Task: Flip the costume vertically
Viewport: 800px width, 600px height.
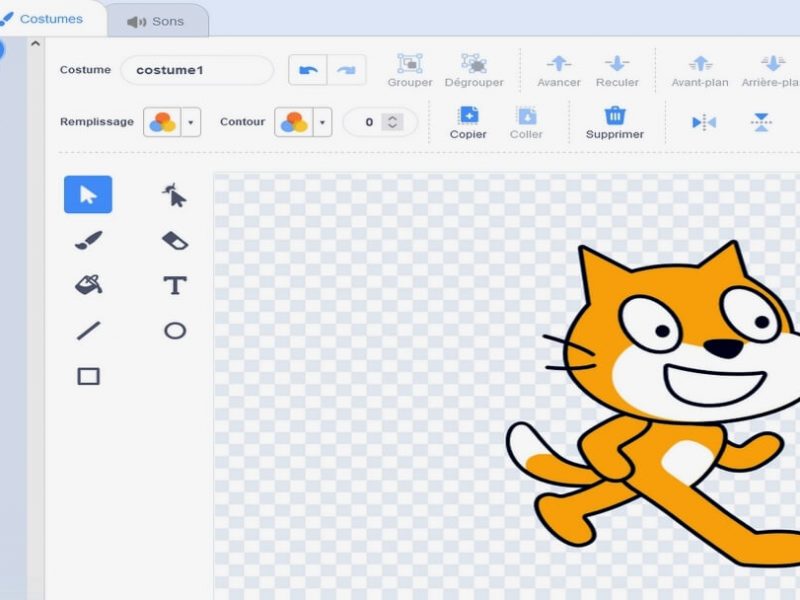Action: click(761, 122)
